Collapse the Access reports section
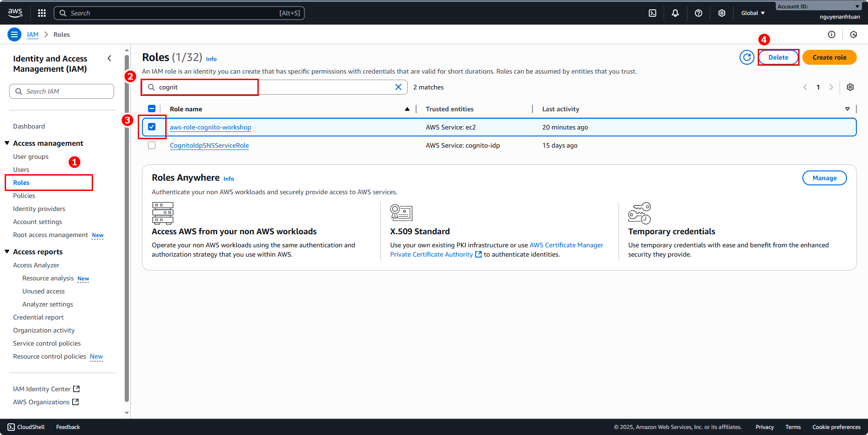 7,251
